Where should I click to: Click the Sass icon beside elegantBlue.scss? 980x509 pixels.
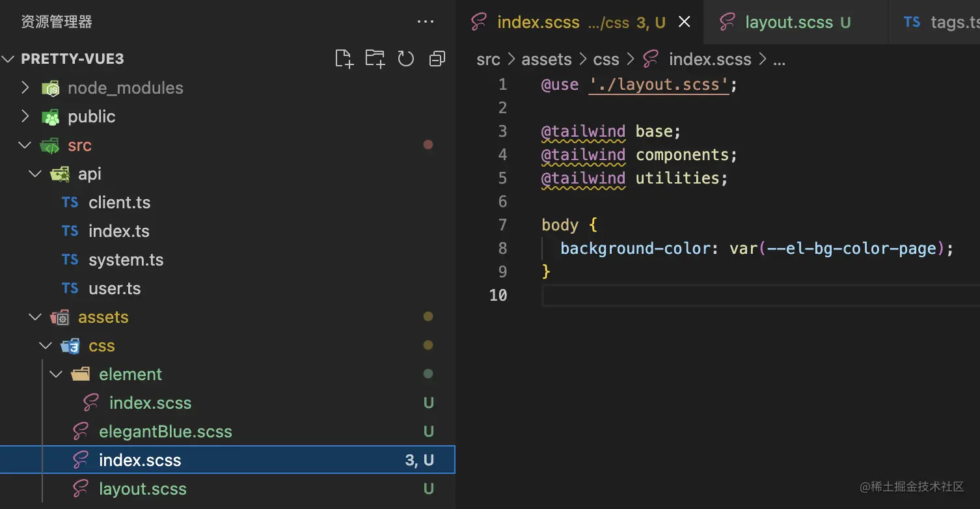81,432
